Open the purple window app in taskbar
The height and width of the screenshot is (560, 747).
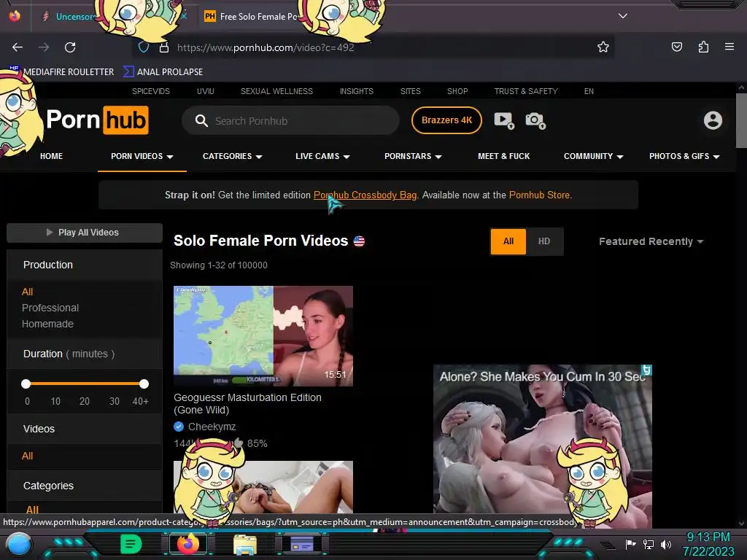click(x=302, y=544)
